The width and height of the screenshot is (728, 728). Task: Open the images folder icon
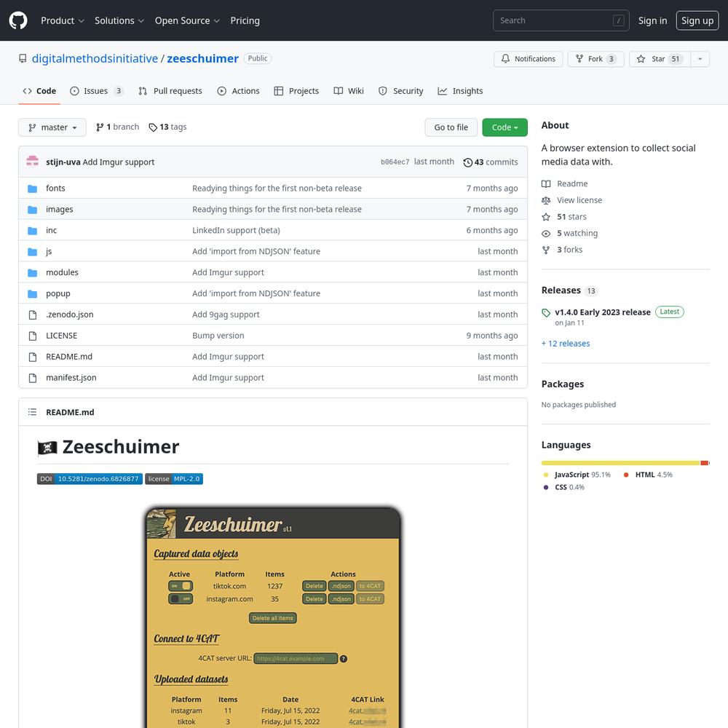coord(33,210)
